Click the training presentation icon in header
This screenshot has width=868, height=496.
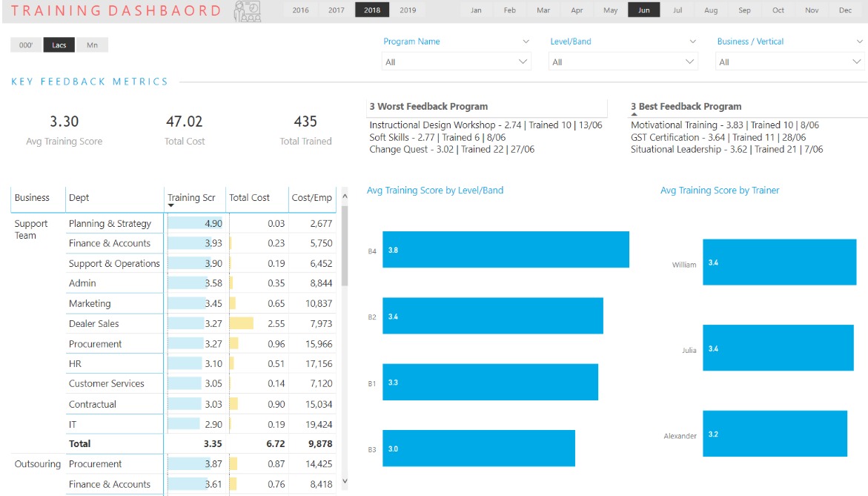click(x=248, y=11)
